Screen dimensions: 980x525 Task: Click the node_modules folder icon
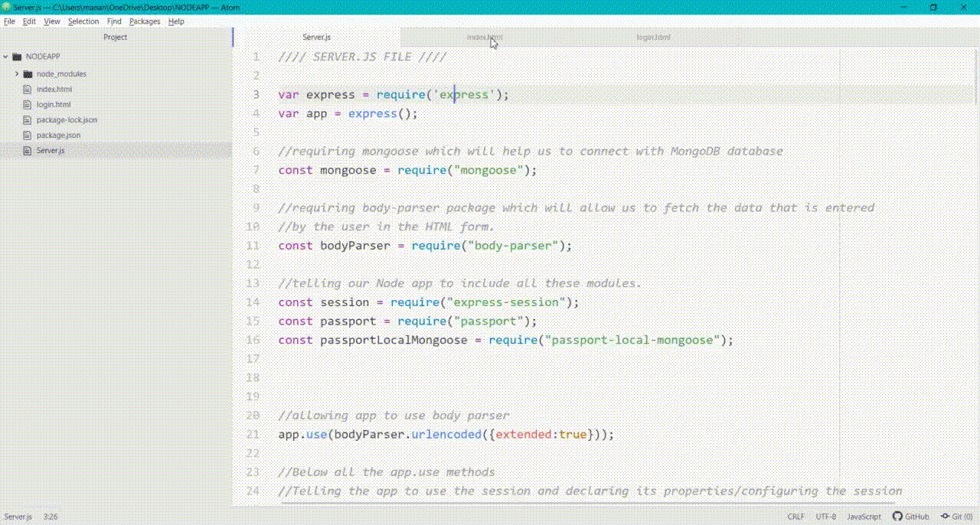28,74
